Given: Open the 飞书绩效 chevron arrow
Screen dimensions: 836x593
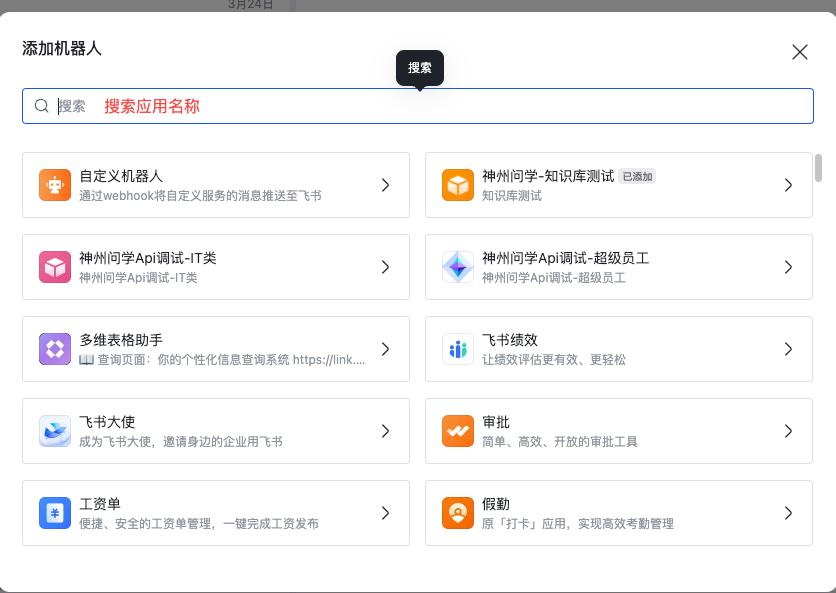Looking at the screenshot, I should (x=788, y=349).
